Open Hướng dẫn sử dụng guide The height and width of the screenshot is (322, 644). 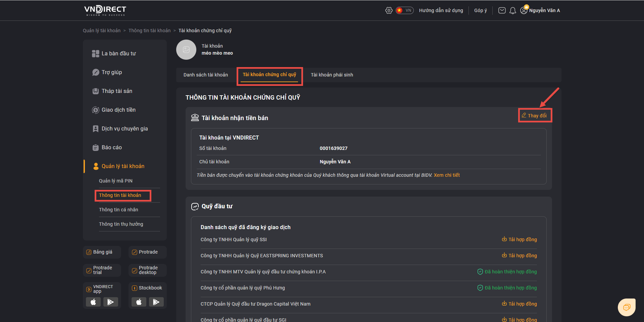(x=441, y=10)
